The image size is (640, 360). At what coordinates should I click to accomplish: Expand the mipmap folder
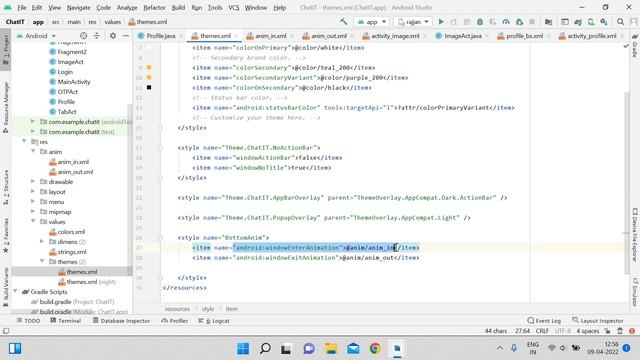coord(33,211)
